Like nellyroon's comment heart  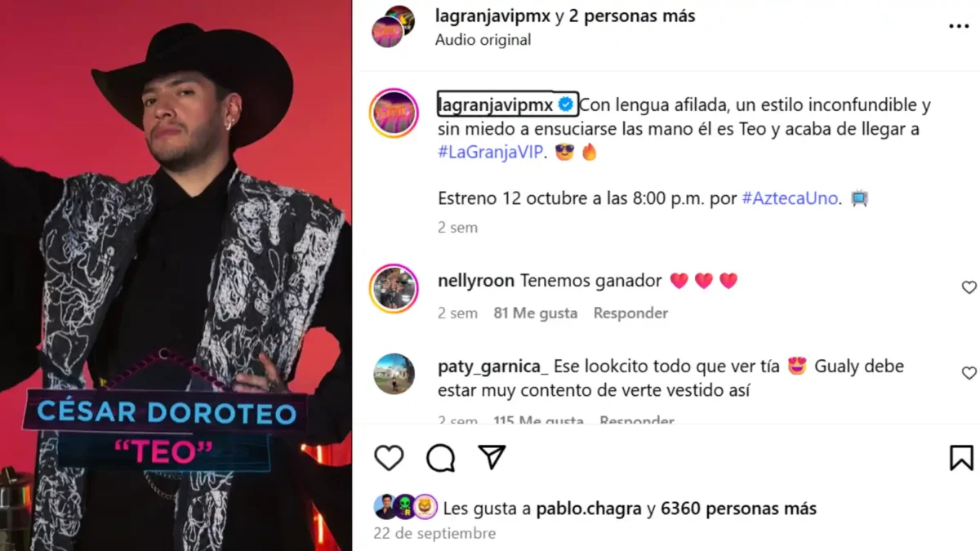coord(969,287)
